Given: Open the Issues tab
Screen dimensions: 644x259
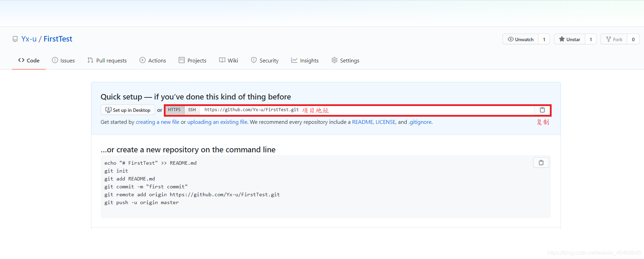Looking at the screenshot, I should coord(63,60).
